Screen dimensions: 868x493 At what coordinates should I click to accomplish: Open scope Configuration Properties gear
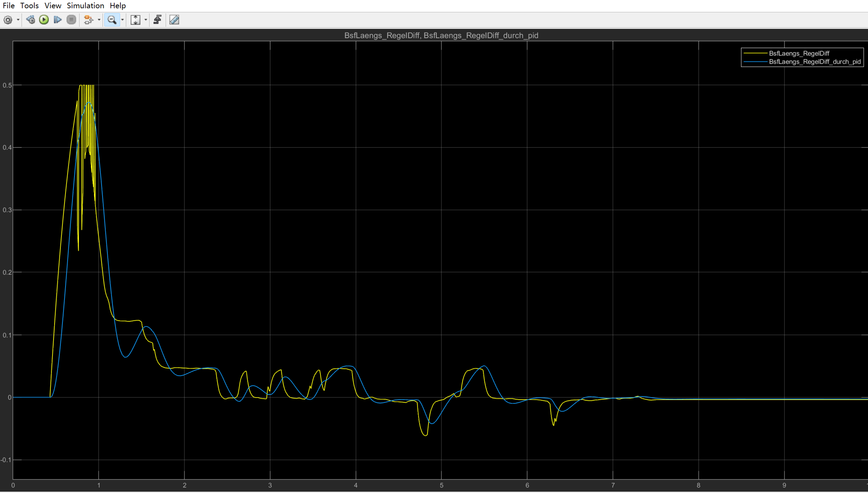click(8, 20)
